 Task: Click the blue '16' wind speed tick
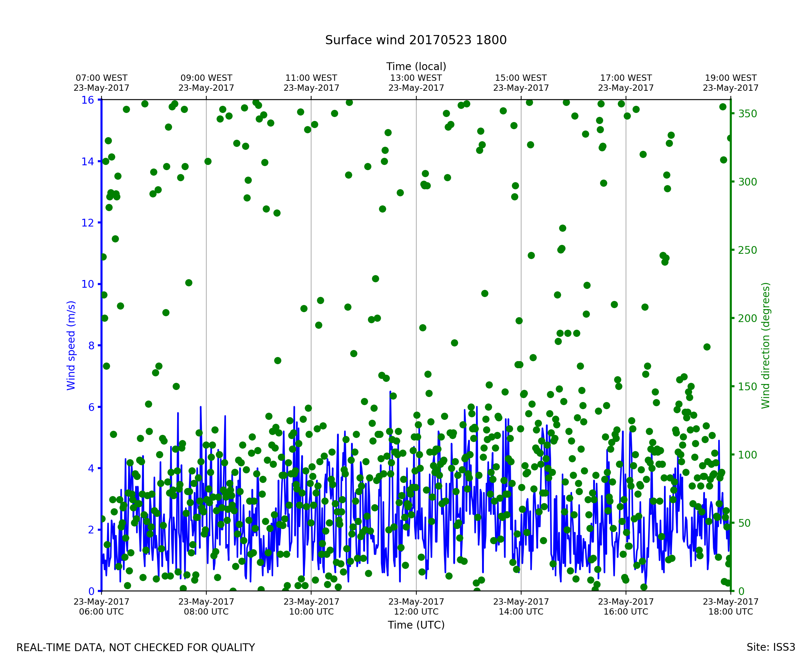[87, 100]
